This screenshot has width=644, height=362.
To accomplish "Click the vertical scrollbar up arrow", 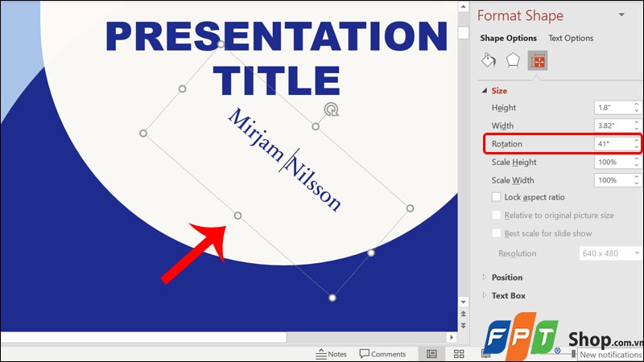I will pyautogui.click(x=464, y=6).
